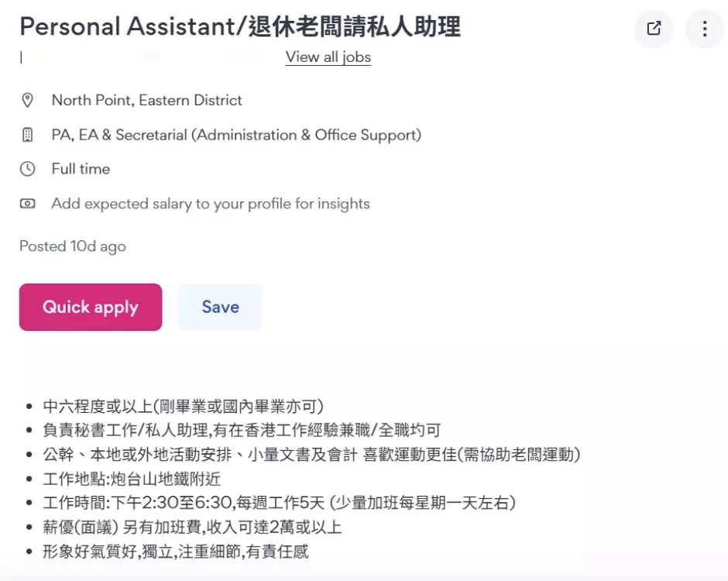Image resolution: width=728 pixels, height=581 pixels.
Task: Open the job in a new tab icon
Action: (x=654, y=29)
